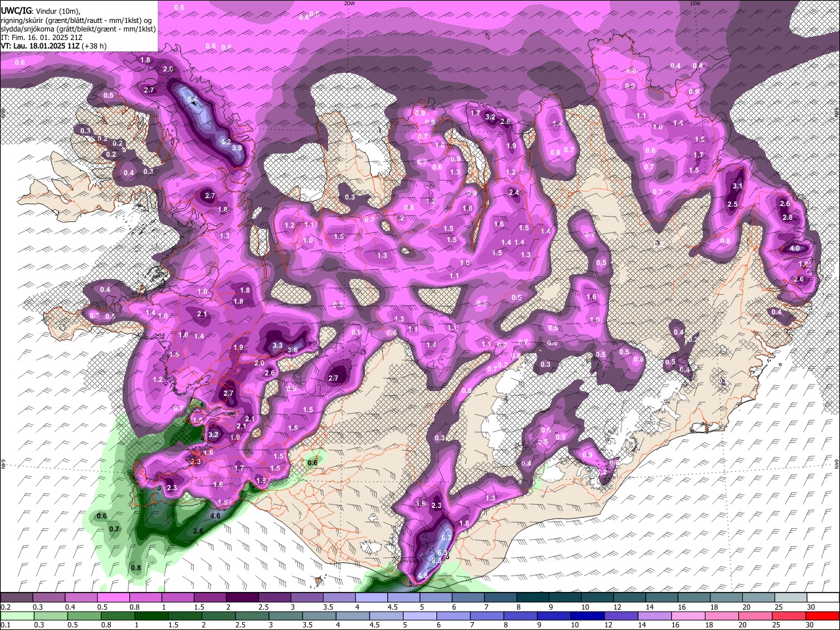Click the darkest purple 2–2.5 snow legend swatch

(x=243, y=598)
